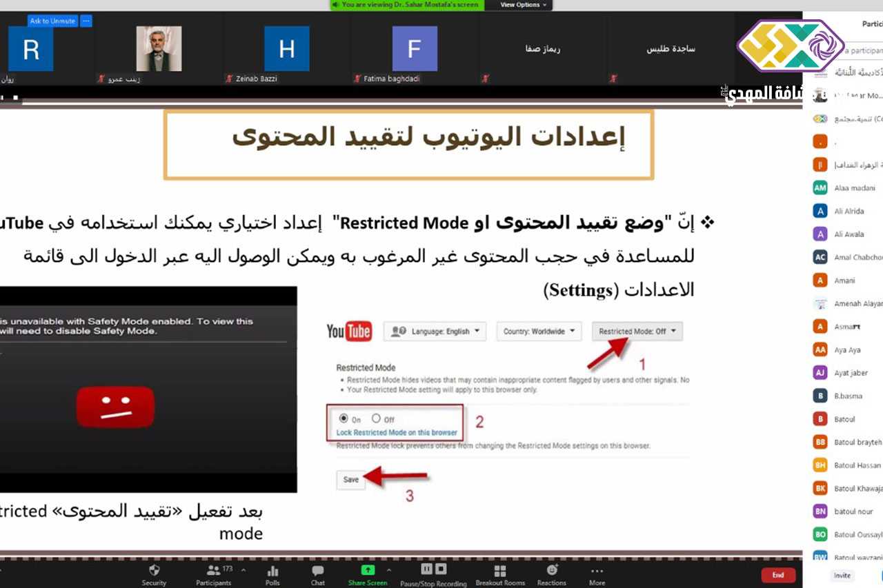The height and width of the screenshot is (588, 883).
Task: Open the Security shield icon
Action: 154,571
